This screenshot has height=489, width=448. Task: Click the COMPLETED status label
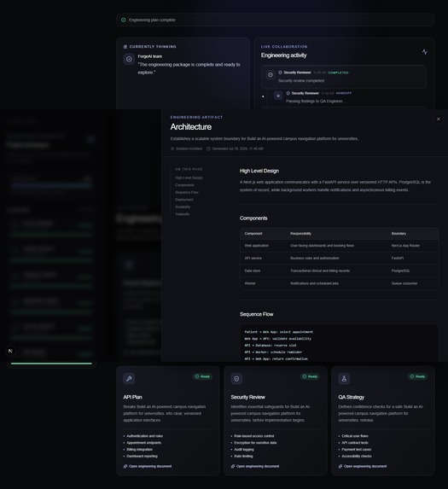(338, 73)
